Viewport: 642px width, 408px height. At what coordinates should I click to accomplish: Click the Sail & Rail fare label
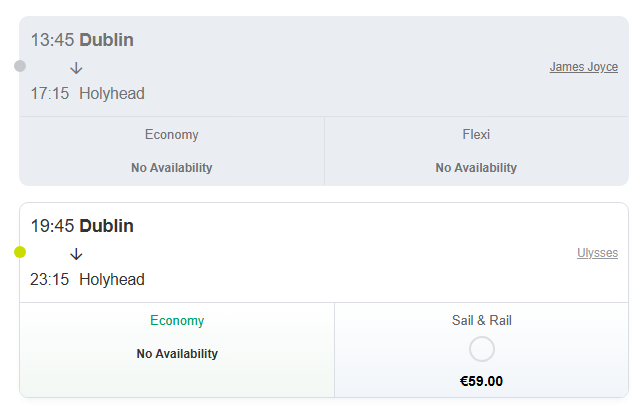[x=481, y=321]
